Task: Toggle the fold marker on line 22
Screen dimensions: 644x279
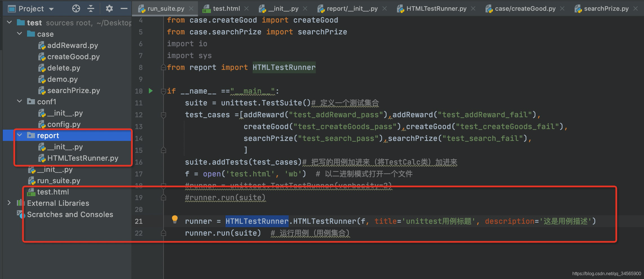Action: coord(163,233)
